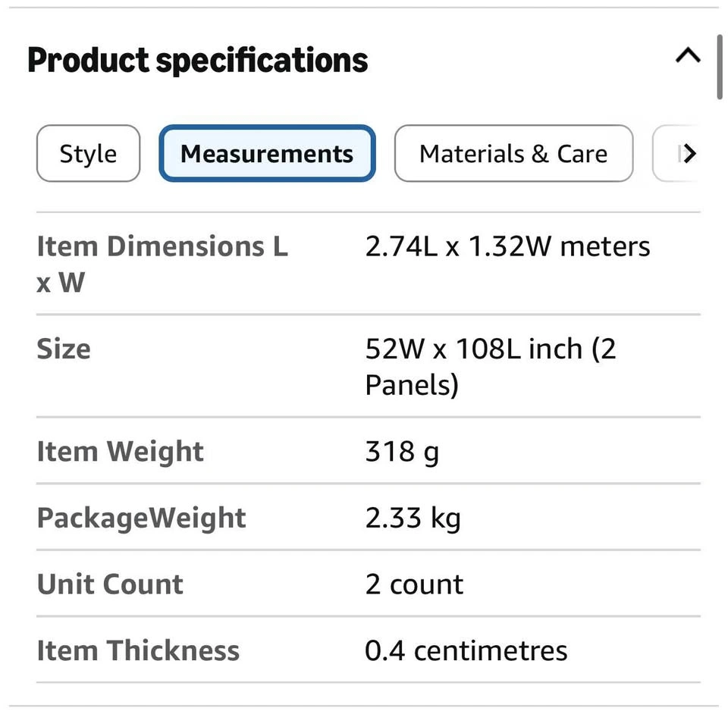Select the 318 g weight value
The image size is (728, 711).
(402, 451)
